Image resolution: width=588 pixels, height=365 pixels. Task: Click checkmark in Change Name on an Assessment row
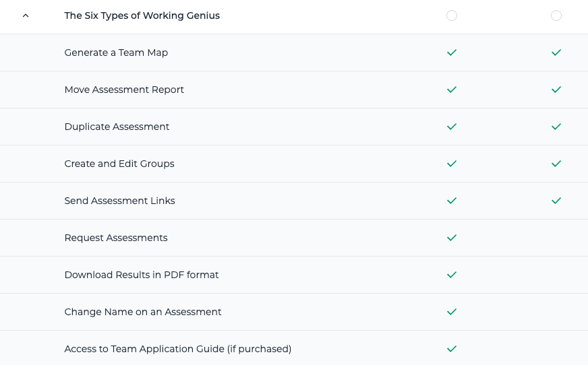point(452,312)
